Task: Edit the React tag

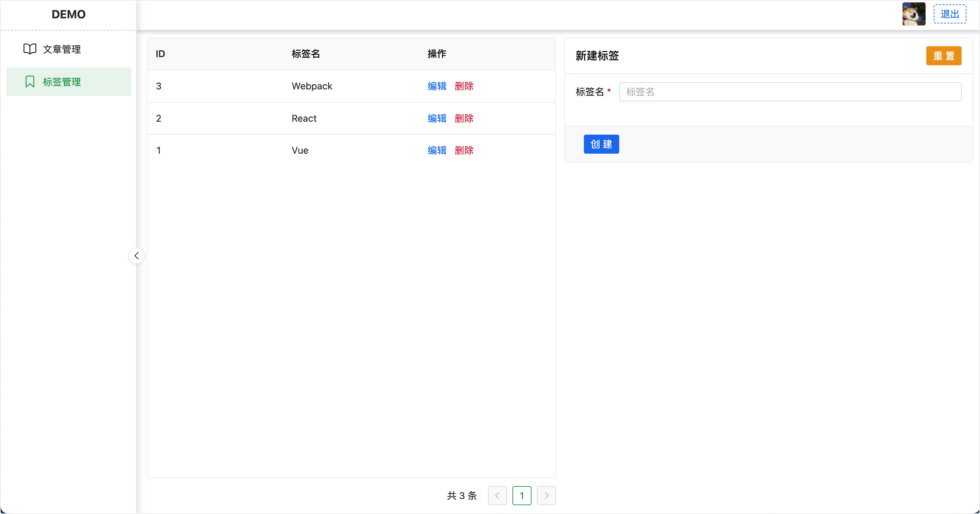Action: [437, 118]
